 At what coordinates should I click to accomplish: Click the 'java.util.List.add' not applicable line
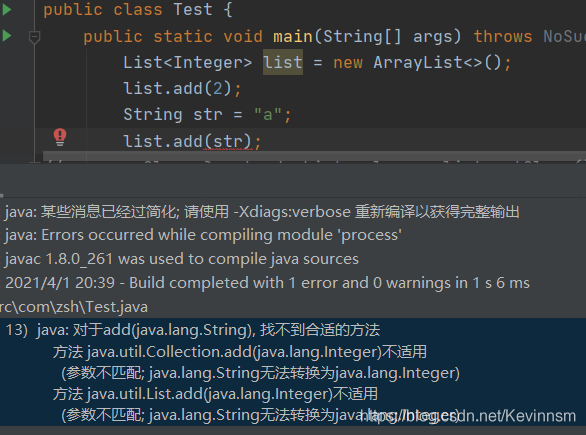tap(215, 394)
